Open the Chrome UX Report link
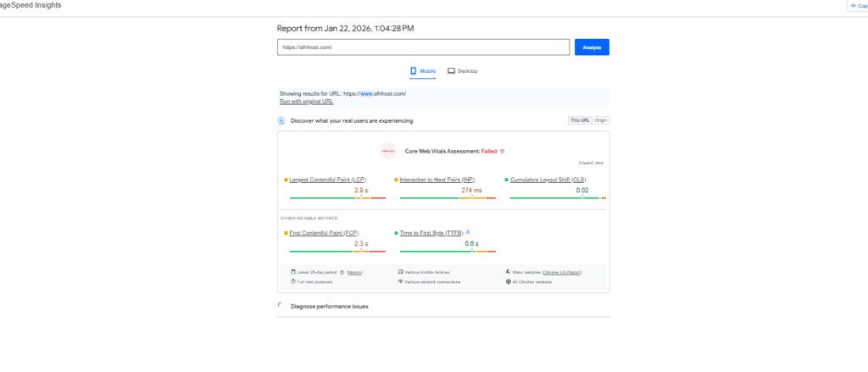This screenshot has width=868, height=372. point(561,273)
